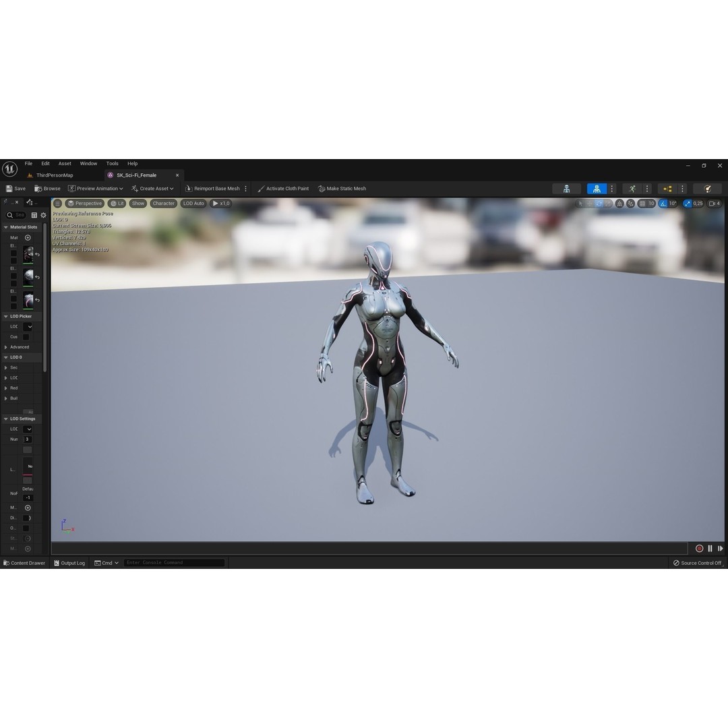Collapse the LOD 0 section
This screenshot has width=728, height=728.
click(5, 357)
